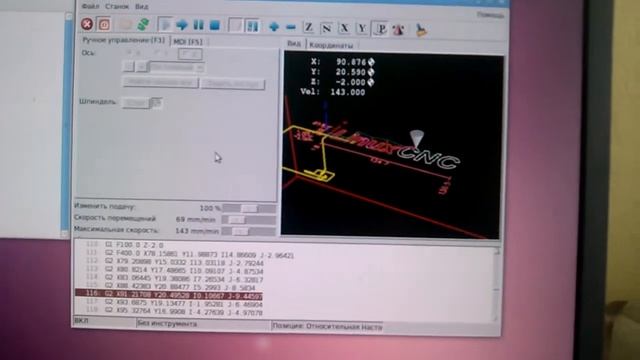This screenshot has height=360, width=640.
Task: Click the jog minus button
Action: 128,66
